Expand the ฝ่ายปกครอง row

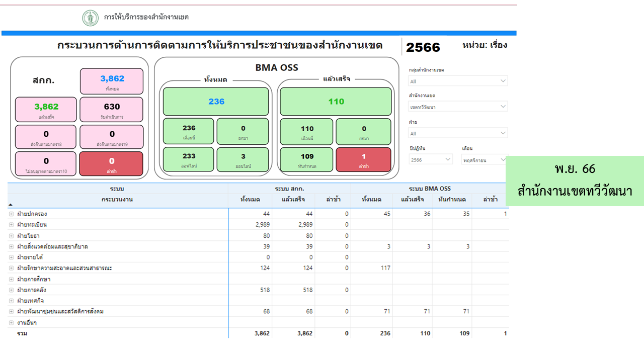coord(11,214)
